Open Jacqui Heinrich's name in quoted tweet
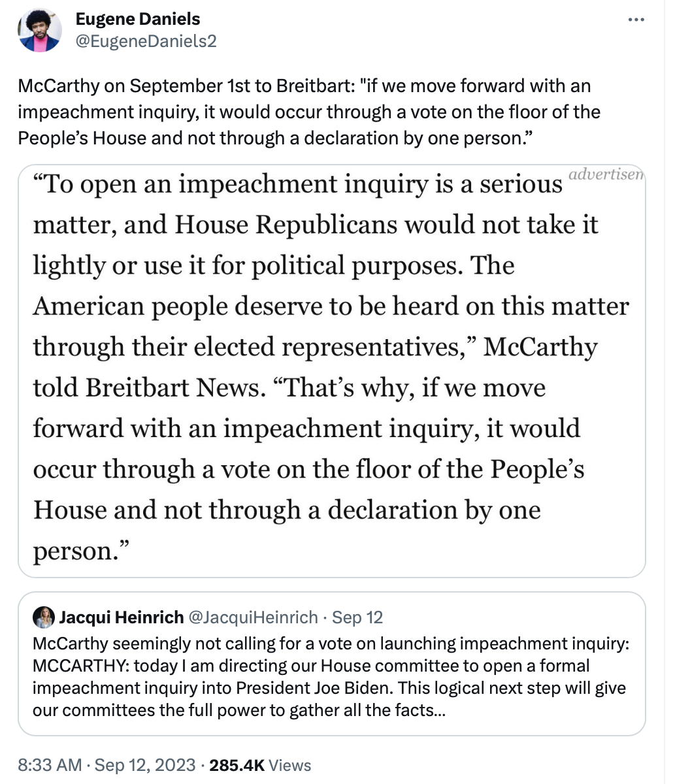 point(122,617)
